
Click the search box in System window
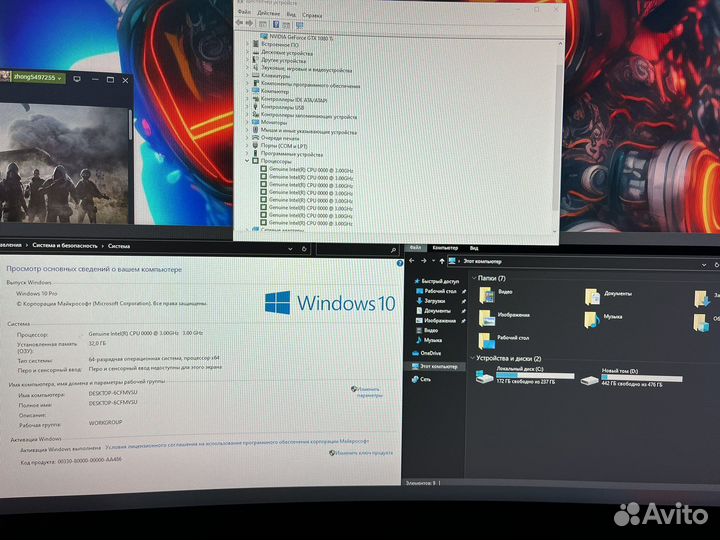[x=357, y=249]
